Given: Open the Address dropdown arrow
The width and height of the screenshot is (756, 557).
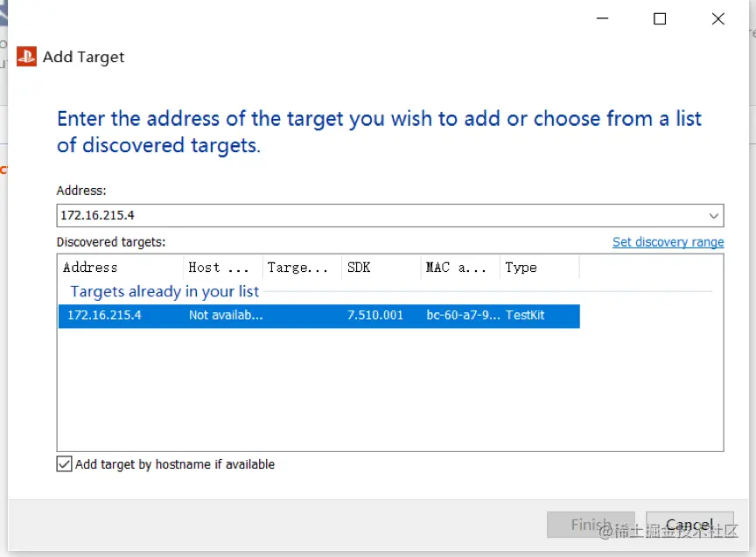Looking at the screenshot, I should pos(714,215).
